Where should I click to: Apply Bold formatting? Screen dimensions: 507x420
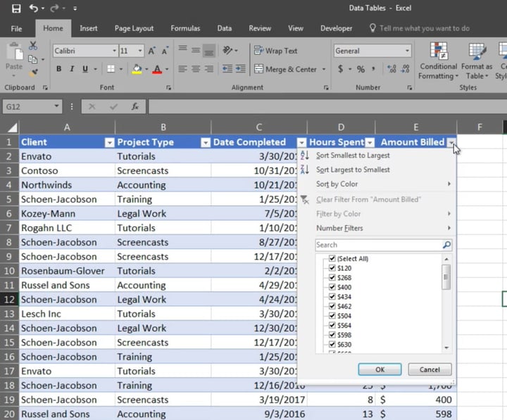59,69
